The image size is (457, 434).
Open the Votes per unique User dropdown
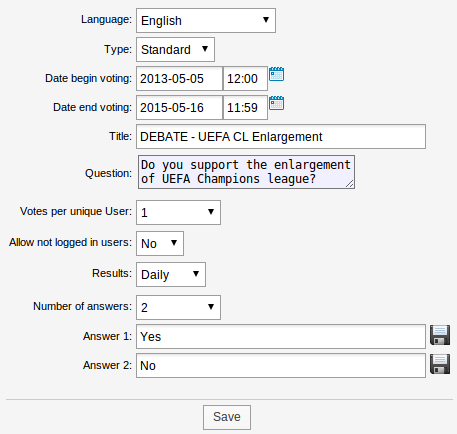(x=178, y=212)
